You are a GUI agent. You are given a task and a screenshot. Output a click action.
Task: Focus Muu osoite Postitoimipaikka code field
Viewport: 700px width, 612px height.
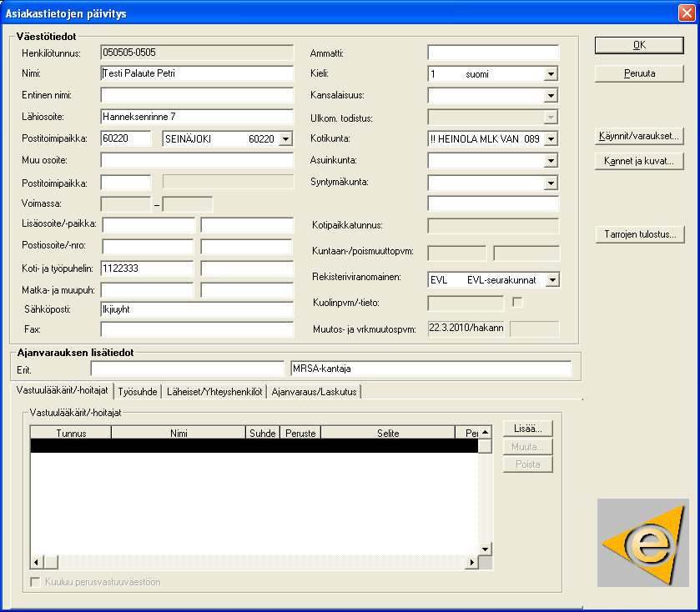(x=126, y=183)
